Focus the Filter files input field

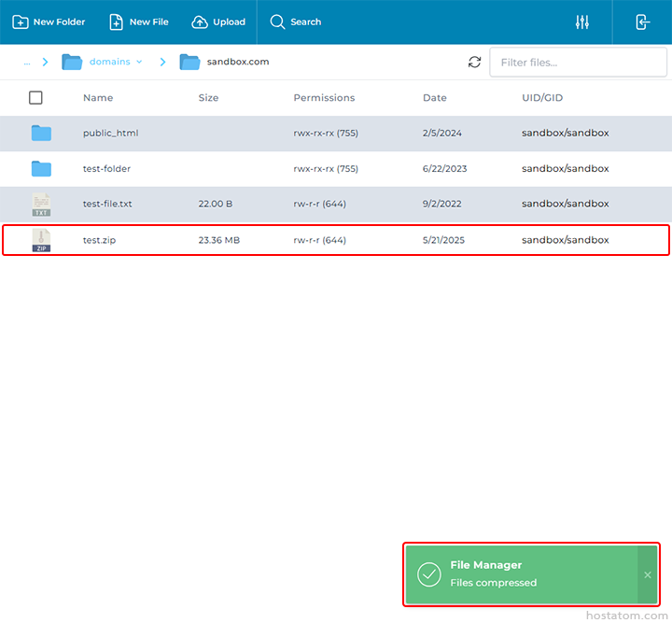[564, 63]
